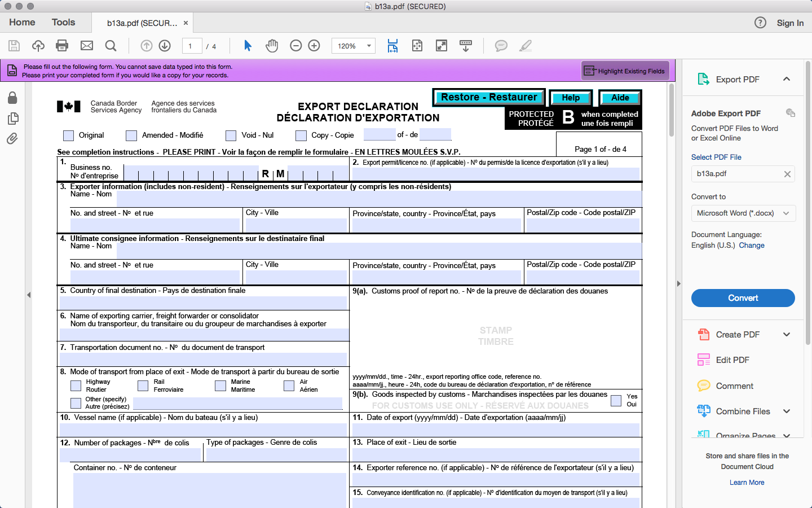Viewport: 812px width, 508px height.
Task: Click the Country of final destination field
Action: tap(203, 303)
